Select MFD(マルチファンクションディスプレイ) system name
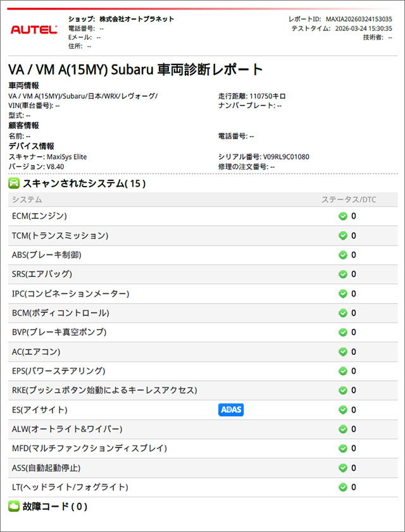 89,448
